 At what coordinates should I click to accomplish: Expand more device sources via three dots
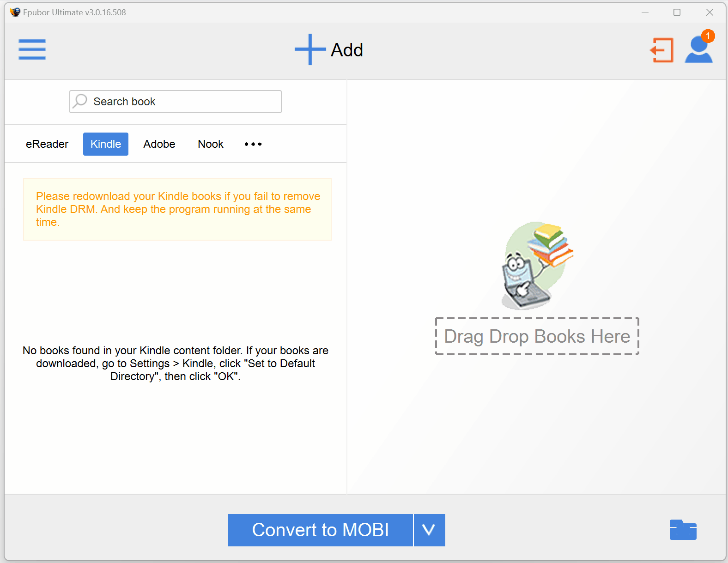[x=253, y=144]
